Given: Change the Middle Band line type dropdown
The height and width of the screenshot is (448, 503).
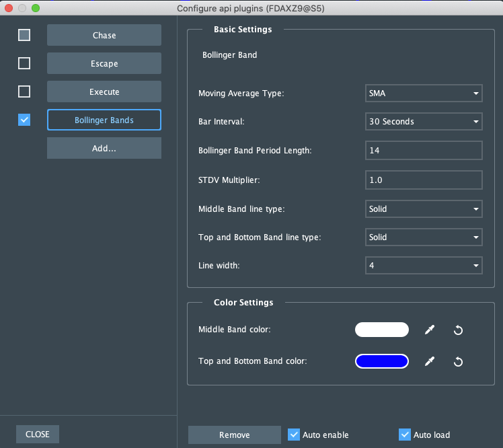Looking at the screenshot, I should [424, 209].
